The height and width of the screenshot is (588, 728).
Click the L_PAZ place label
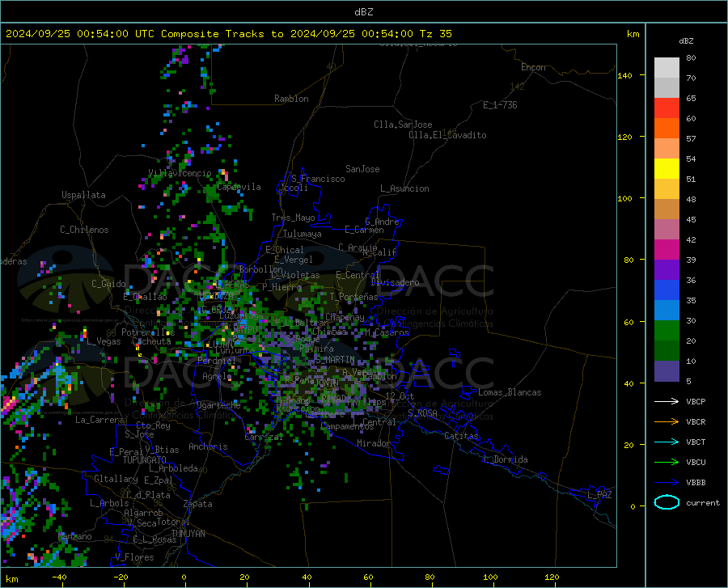point(599,495)
